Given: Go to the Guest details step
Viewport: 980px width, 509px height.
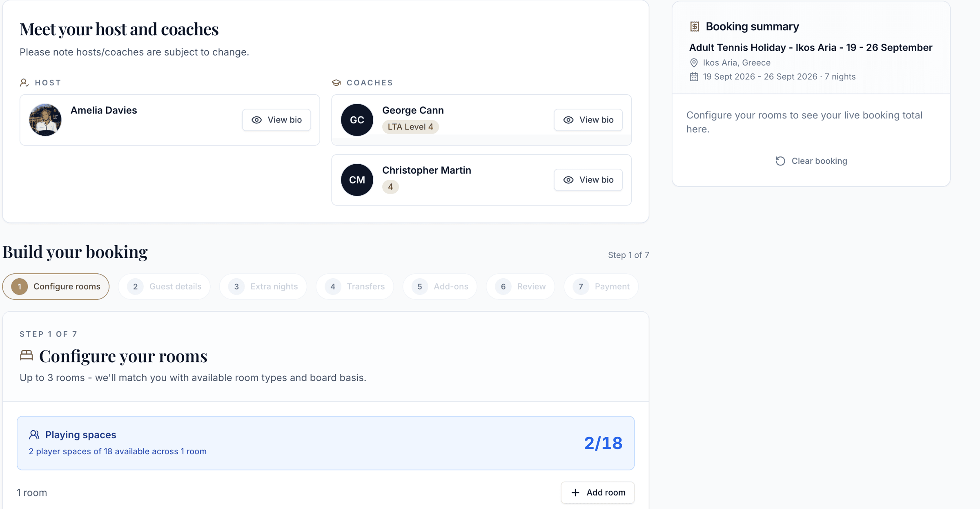Looking at the screenshot, I should tap(165, 286).
